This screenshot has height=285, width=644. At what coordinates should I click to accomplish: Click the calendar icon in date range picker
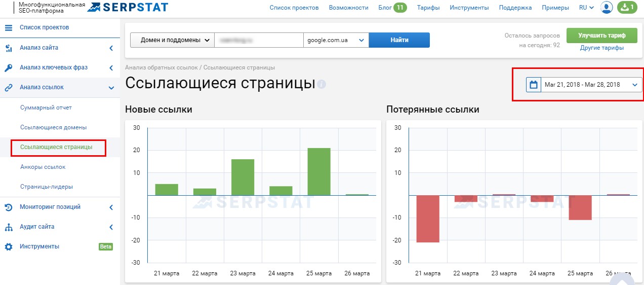[x=533, y=85]
